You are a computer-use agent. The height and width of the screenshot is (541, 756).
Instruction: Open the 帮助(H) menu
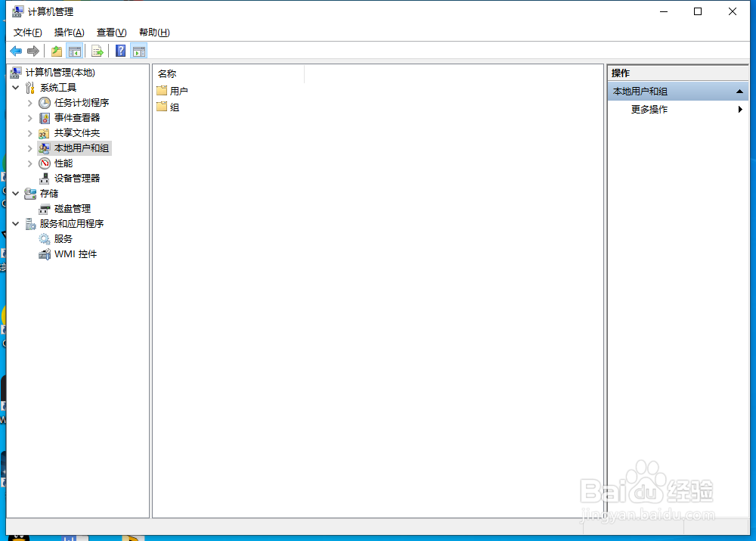(154, 33)
